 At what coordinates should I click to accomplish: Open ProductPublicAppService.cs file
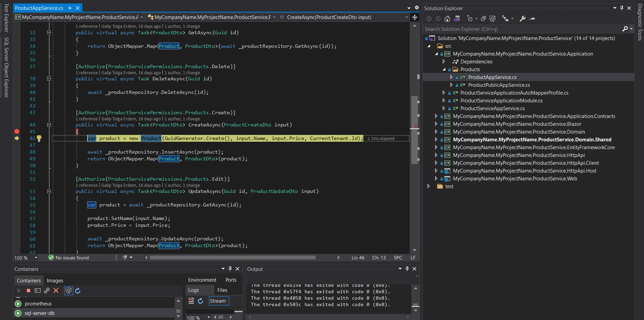coord(499,85)
